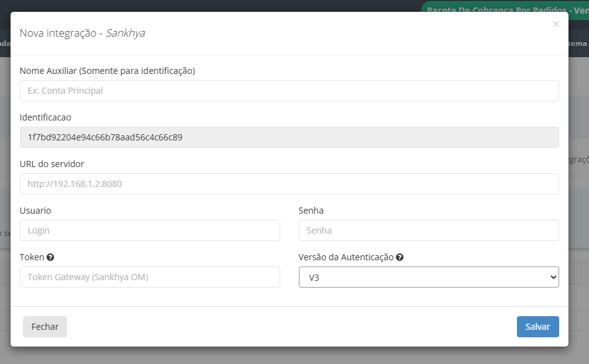The image size is (589, 364).
Task: Click the Nova integração - Sankhya title
Action: pos(83,33)
